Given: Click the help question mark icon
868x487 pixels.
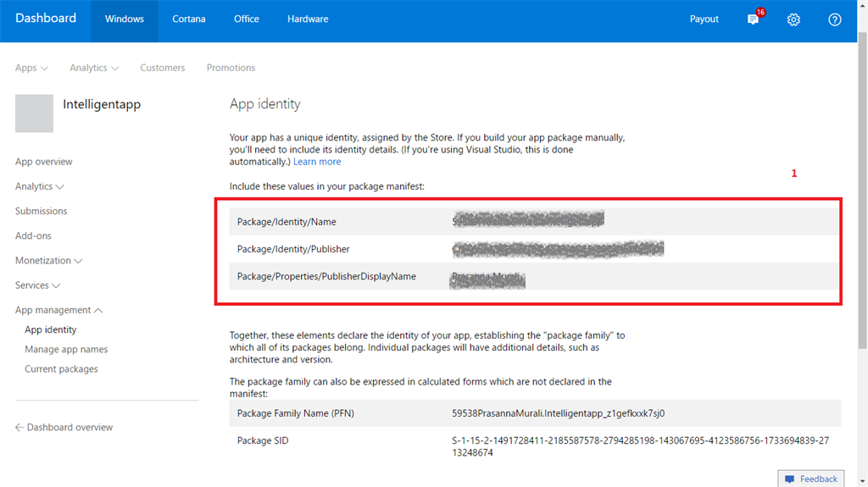Looking at the screenshot, I should 835,19.
